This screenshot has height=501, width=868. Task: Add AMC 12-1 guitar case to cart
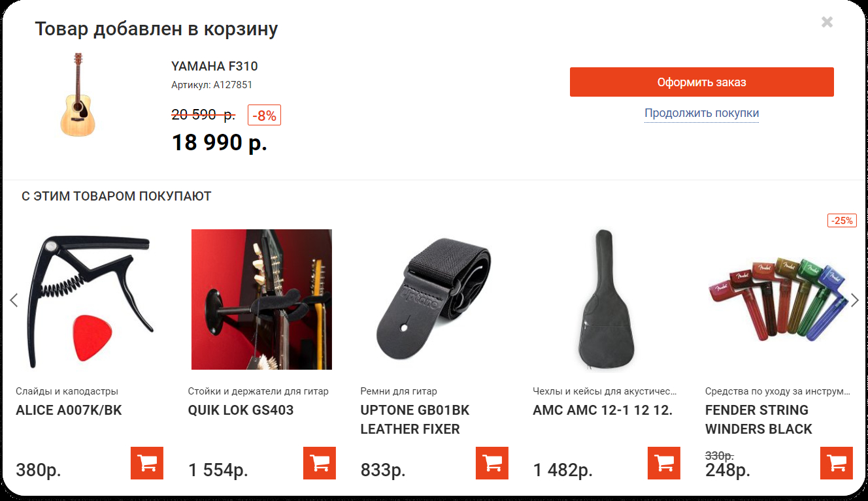click(664, 463)
